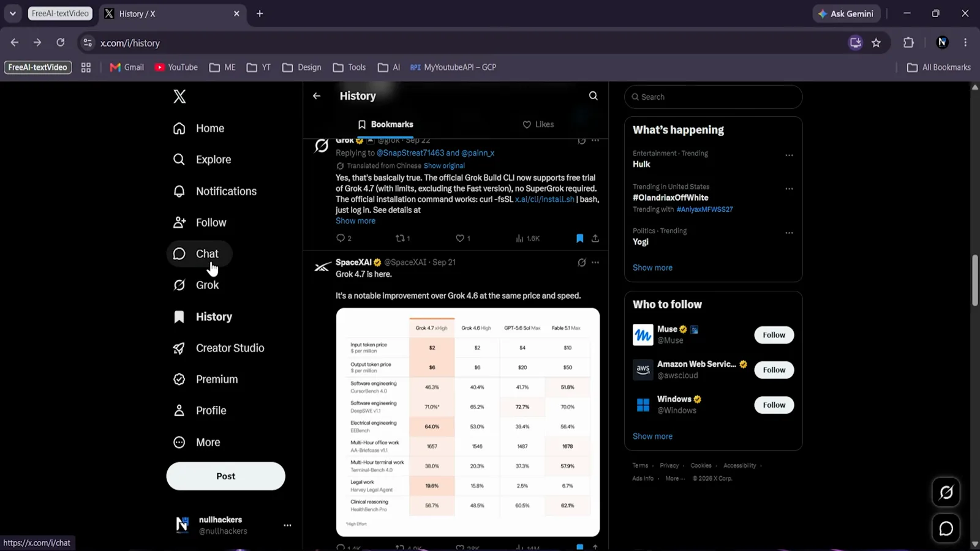Open Grok from the sidebar

click(x=196, y=285)
